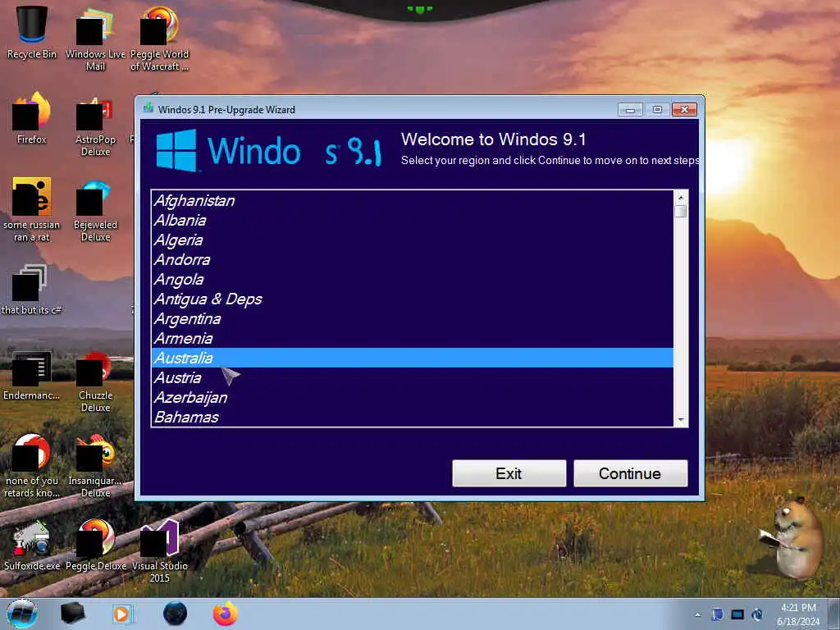Minimize the Pre-Upgrade Wizard window
Viewport: 840px width, 630px height.
point(630,109)
